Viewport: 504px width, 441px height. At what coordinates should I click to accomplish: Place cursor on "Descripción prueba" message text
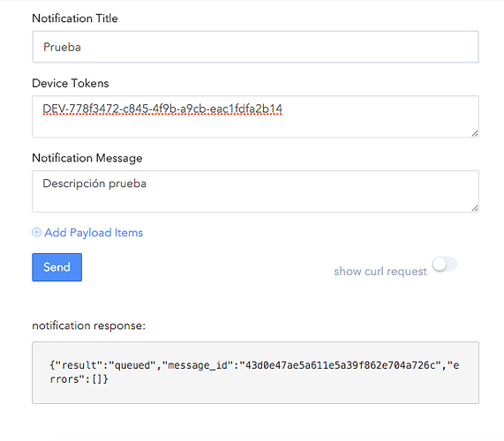tap(94, 183)
